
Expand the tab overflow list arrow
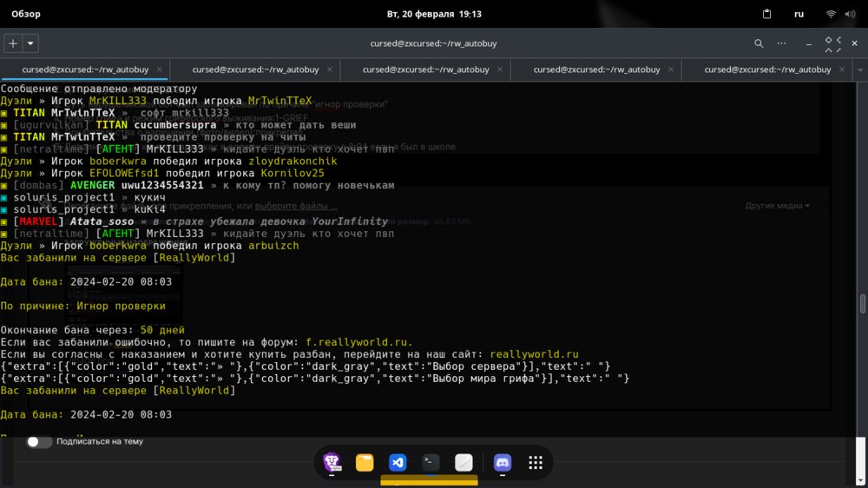[x=859, y=69]
